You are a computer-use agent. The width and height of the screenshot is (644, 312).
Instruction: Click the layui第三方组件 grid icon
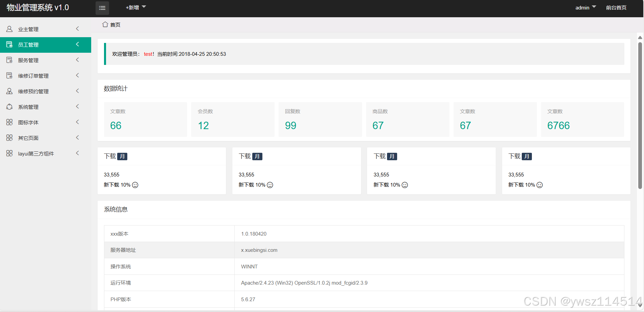(9, 153)
